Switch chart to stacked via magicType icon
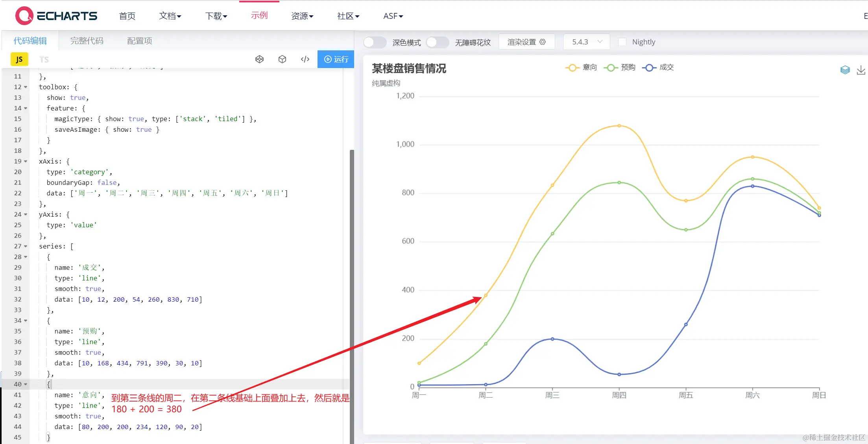The height and width of the screenshot is (444, 868). pos(845,70)
